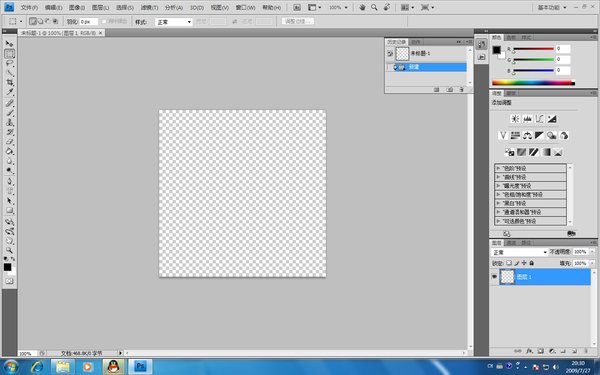Open the 窗口(W) menu
This screenshot has height=375, width=600.
coord(246,7)
